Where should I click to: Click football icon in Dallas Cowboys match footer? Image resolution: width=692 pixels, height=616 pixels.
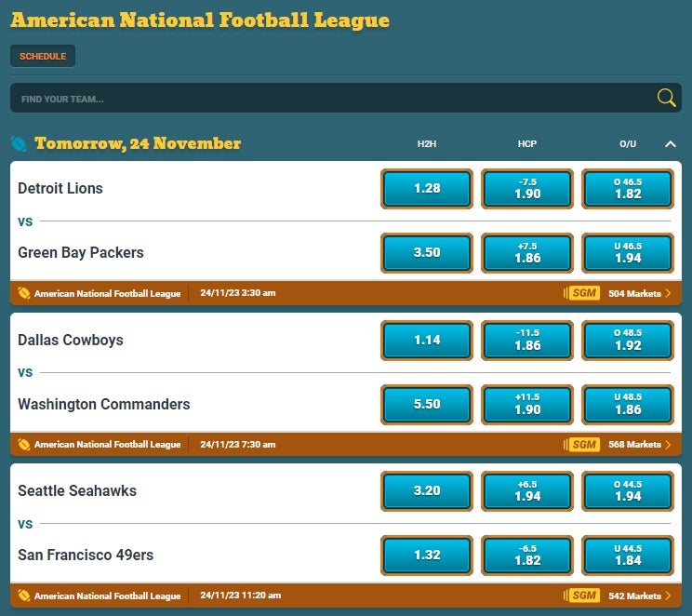(24, 444)
